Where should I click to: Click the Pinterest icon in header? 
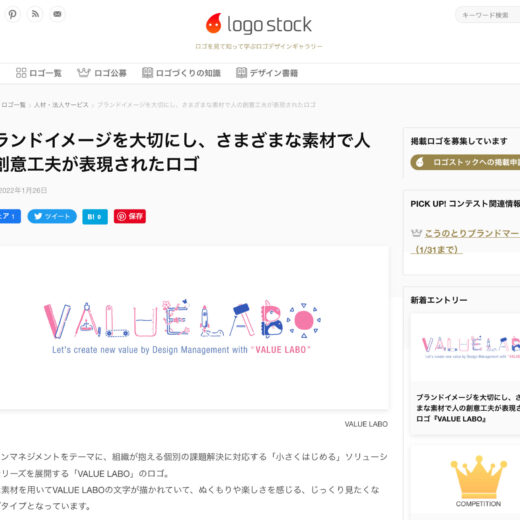tap(13, 14)
